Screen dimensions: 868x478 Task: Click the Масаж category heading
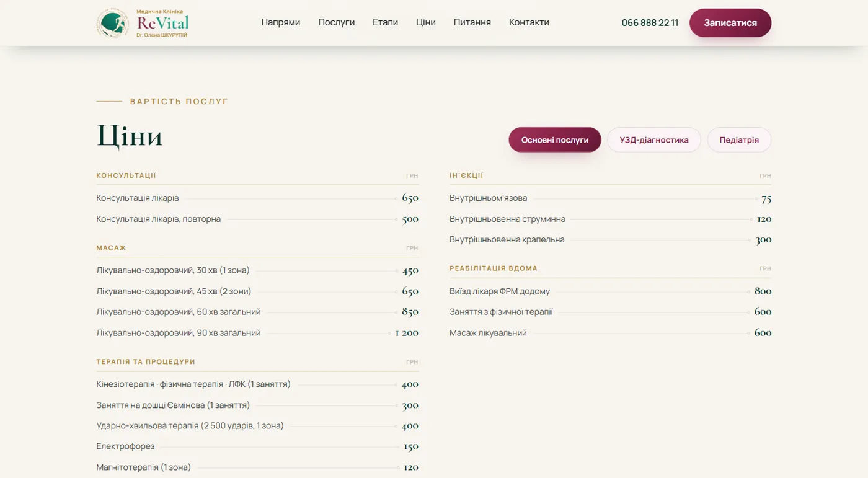coord(112,248)
